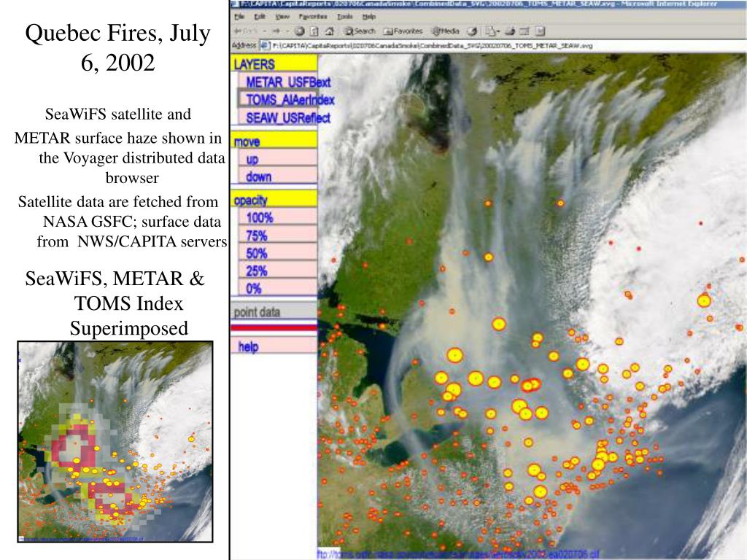
Task: Open the File menu
Action: click(x=239, y=16)
